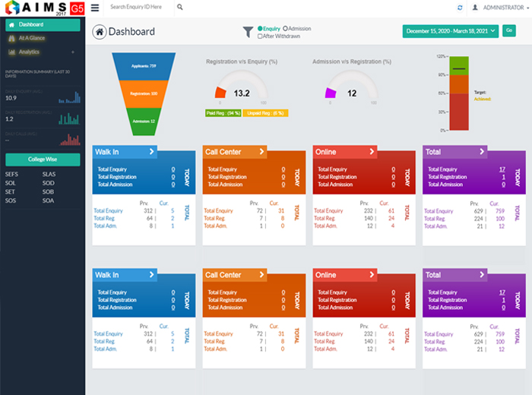Expand the upper Online card arrow
Image resolution: width=532 pixels, height=395 pixels.
372,152
